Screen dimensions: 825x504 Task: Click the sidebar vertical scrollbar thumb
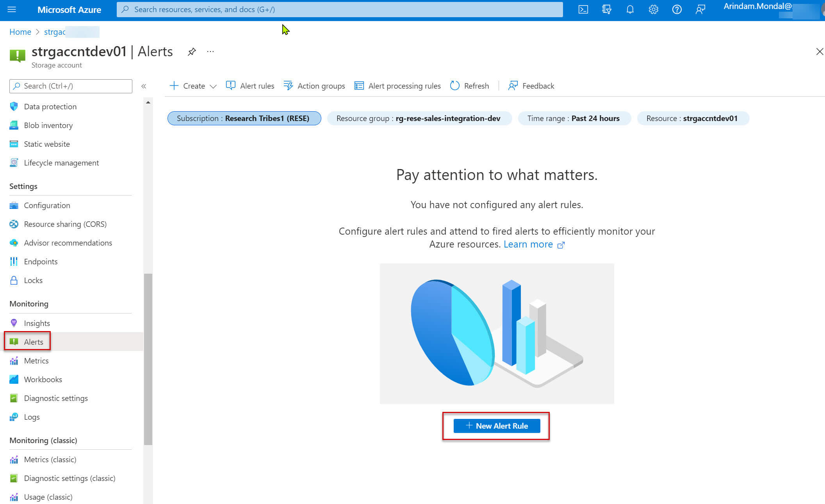click(148, 359)
